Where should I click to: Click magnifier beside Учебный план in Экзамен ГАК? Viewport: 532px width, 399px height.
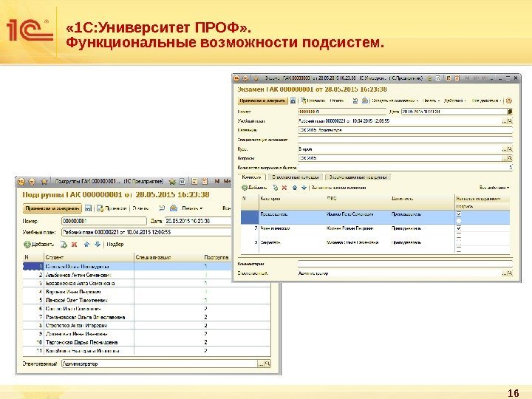[x=510, y=120]
